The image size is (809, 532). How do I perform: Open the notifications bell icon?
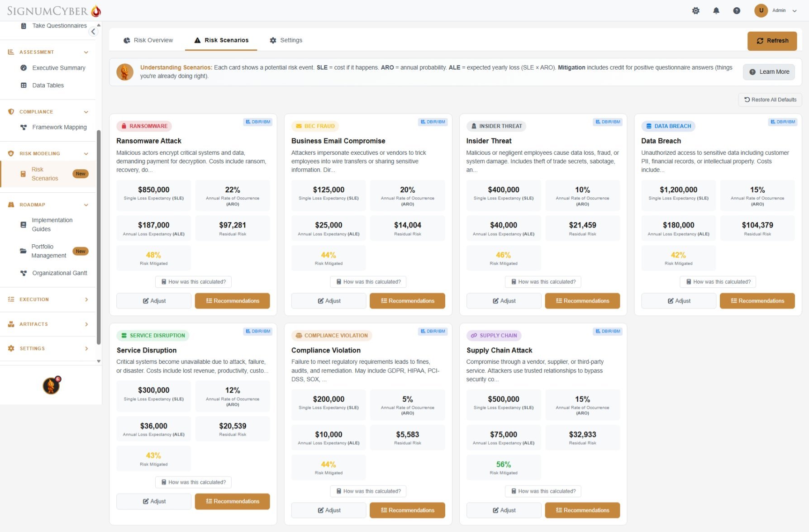[x=716, y=10]
